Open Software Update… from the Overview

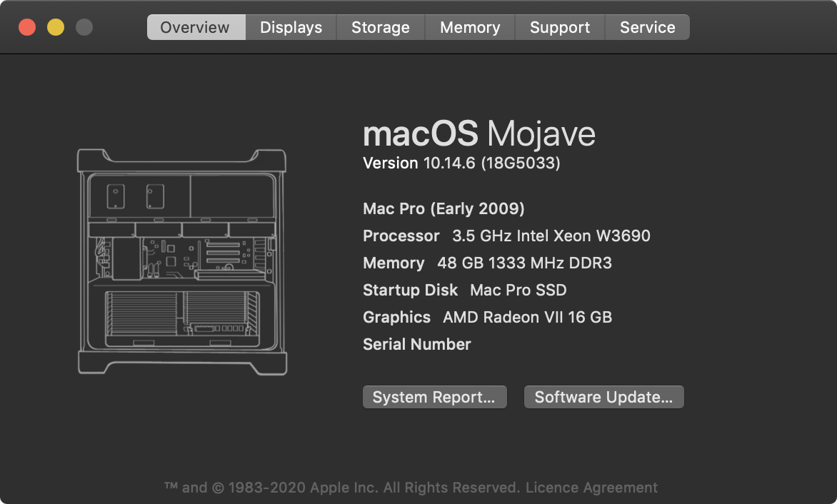[603, 398]
